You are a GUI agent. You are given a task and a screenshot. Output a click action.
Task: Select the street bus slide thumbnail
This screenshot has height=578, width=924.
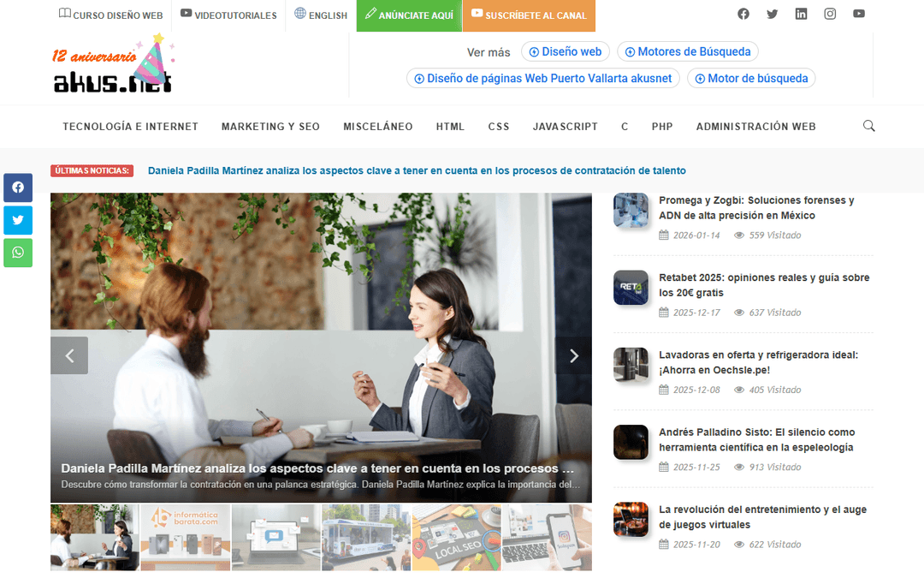[x=366, y=537]
